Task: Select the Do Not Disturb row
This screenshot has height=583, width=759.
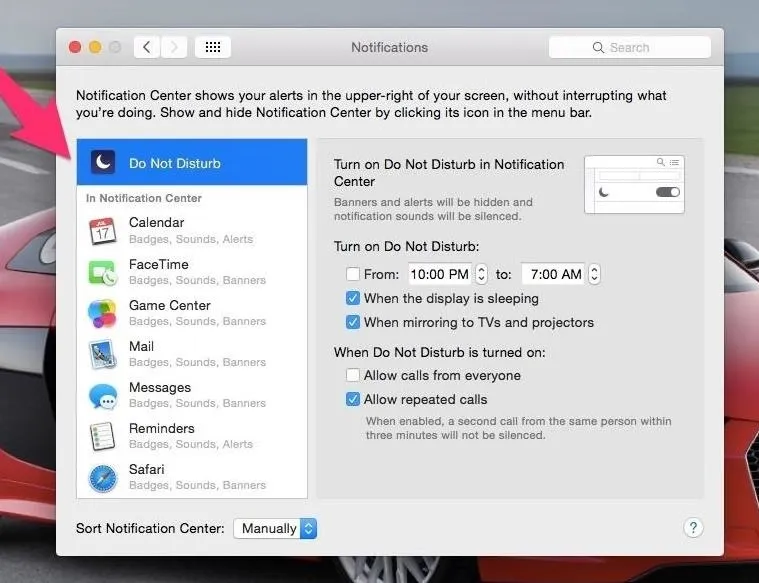Action: tap(192, 162)
